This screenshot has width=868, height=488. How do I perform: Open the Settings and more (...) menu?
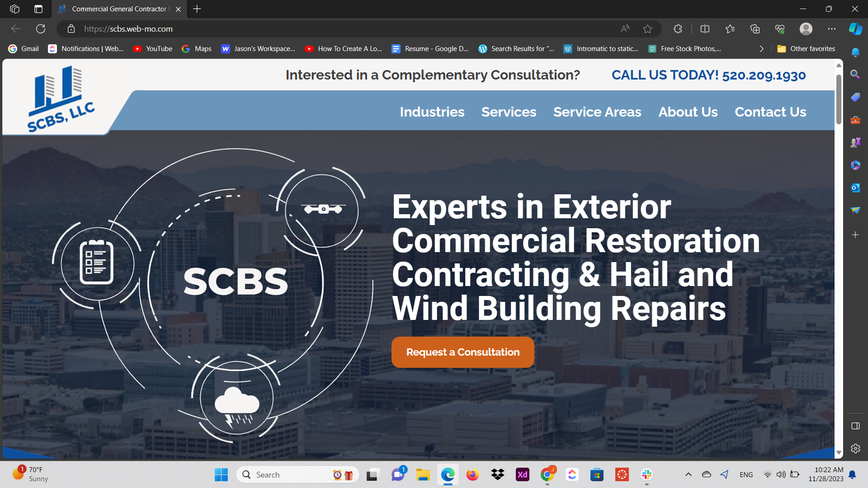click(832, 28)
